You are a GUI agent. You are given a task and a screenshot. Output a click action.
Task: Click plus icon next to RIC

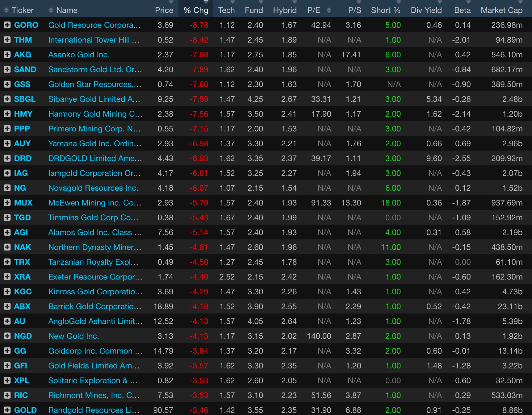tap(7, 395)
